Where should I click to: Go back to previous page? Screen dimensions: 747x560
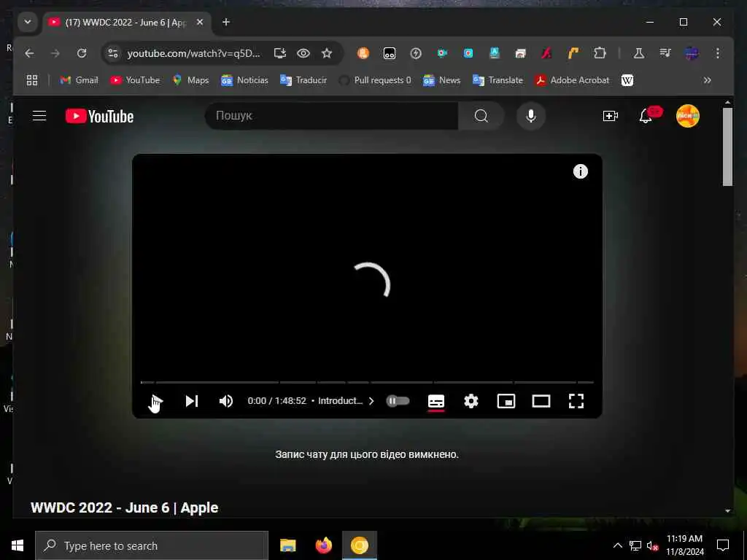pos(29,53)
